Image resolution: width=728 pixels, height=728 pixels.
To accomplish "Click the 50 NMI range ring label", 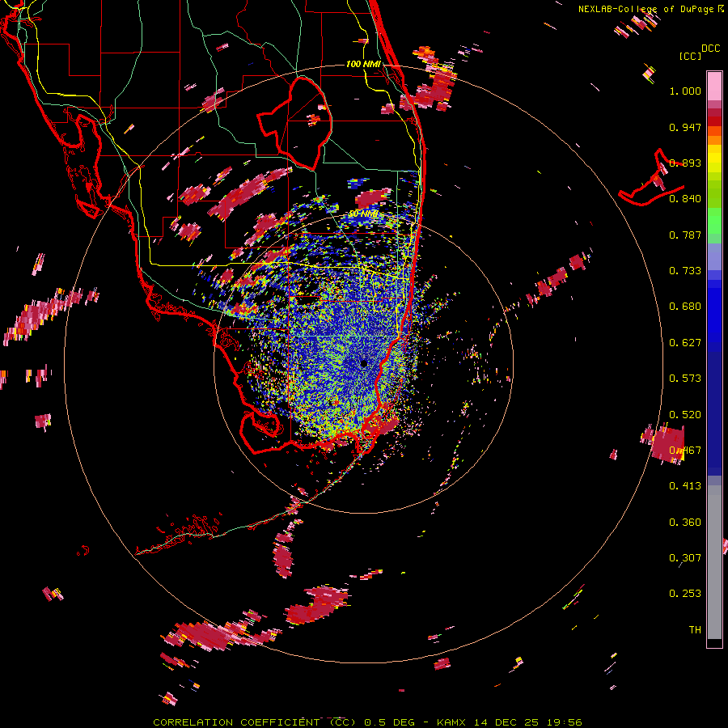I will click(363, 214).
